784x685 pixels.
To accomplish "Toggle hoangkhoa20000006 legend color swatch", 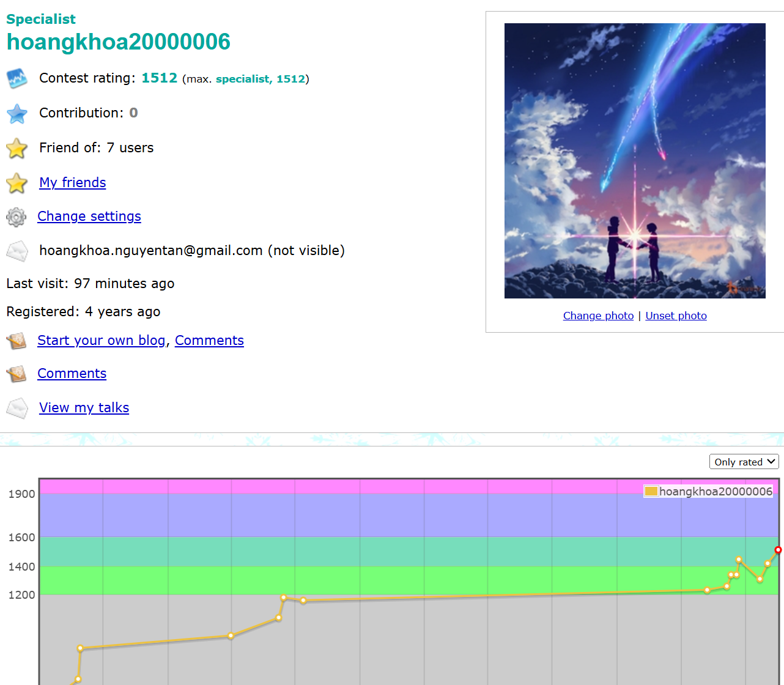I will tap(651, 491).
